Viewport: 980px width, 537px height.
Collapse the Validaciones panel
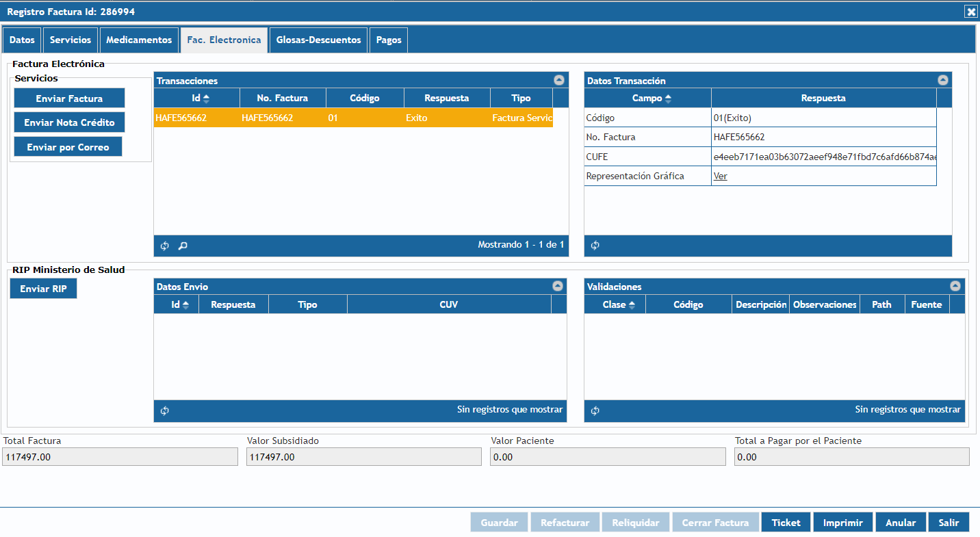[955, 286]
